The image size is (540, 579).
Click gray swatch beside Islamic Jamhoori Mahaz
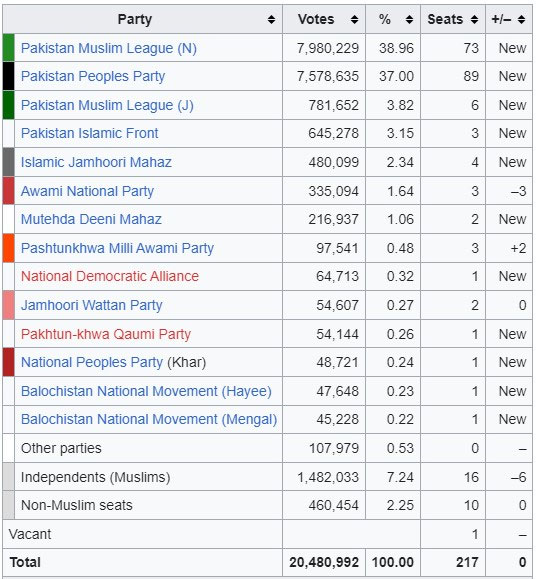point(8,162)
